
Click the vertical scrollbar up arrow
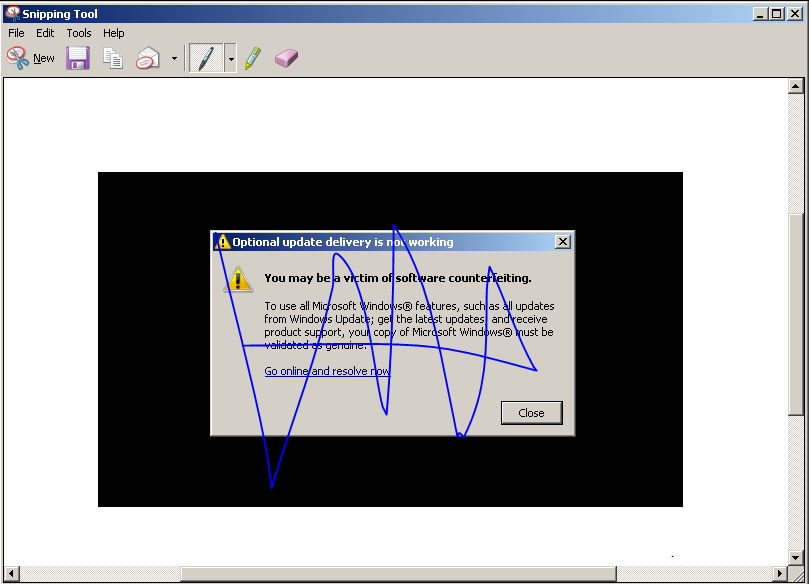point(796,86)
